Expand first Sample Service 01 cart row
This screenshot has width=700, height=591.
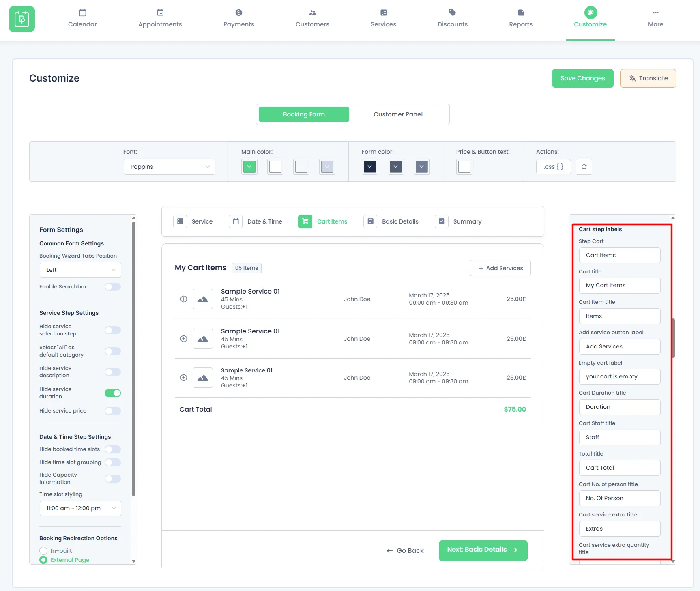point(184,299)
